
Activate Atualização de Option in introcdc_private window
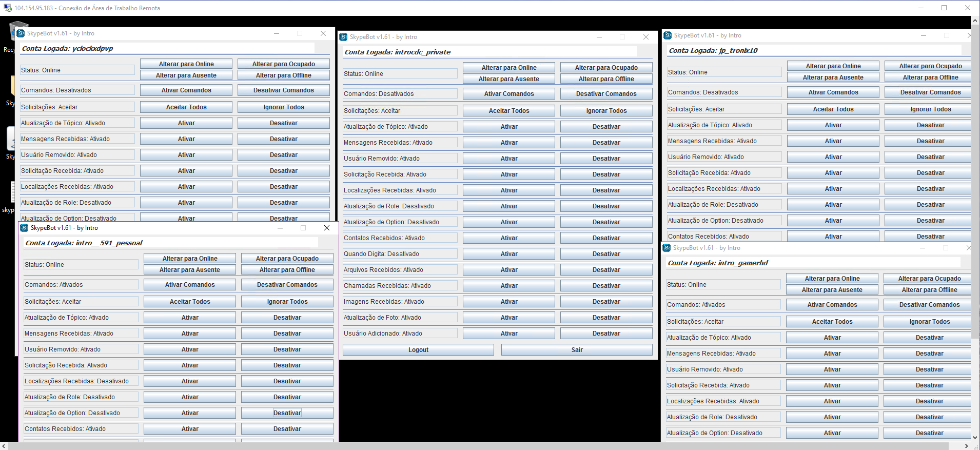pos(509,222)
